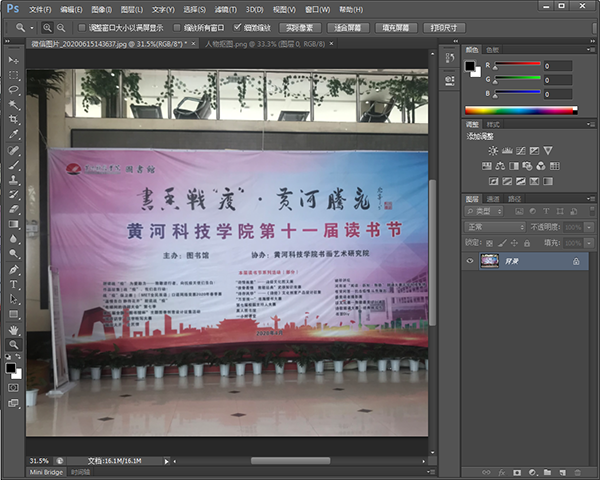600x480 pixels.
Task: Click the RGB color spectrum bar
Action: 521,110
